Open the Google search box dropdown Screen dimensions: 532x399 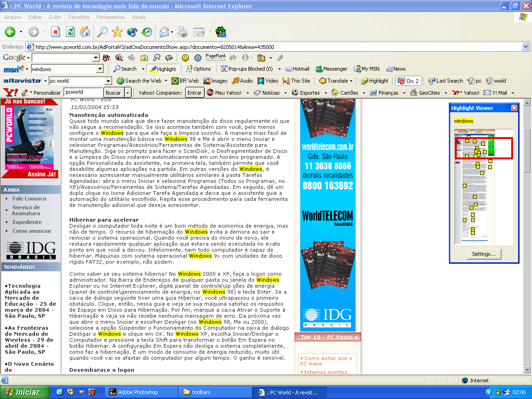tap(96, 58)
